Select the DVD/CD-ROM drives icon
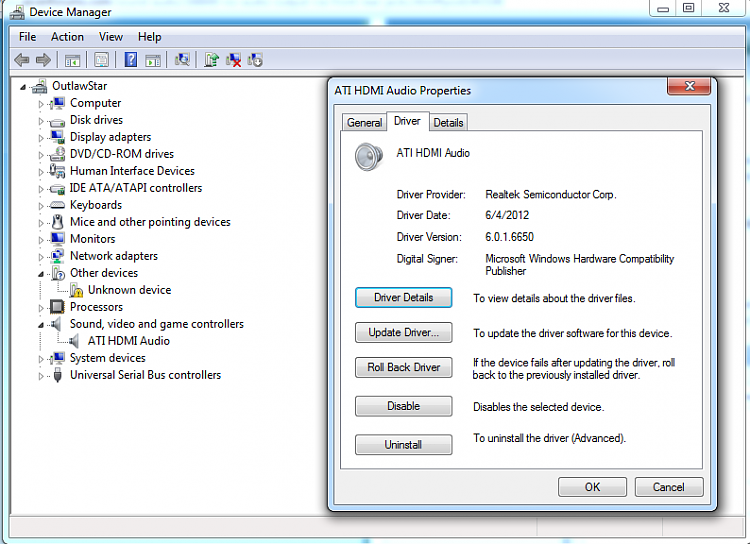This screenshot has width=750, height=544. pyautogui.click(x=57, y=154)
